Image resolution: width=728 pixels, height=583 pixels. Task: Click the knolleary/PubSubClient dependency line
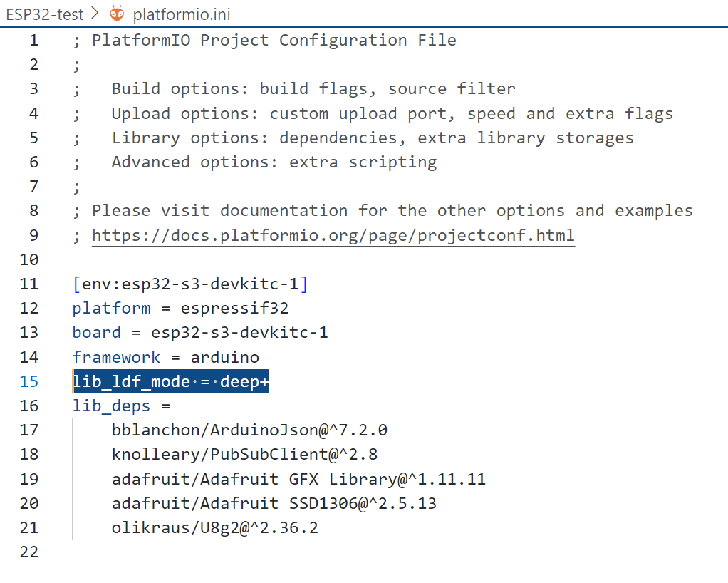pyautogui.click(x=244, y=454)
